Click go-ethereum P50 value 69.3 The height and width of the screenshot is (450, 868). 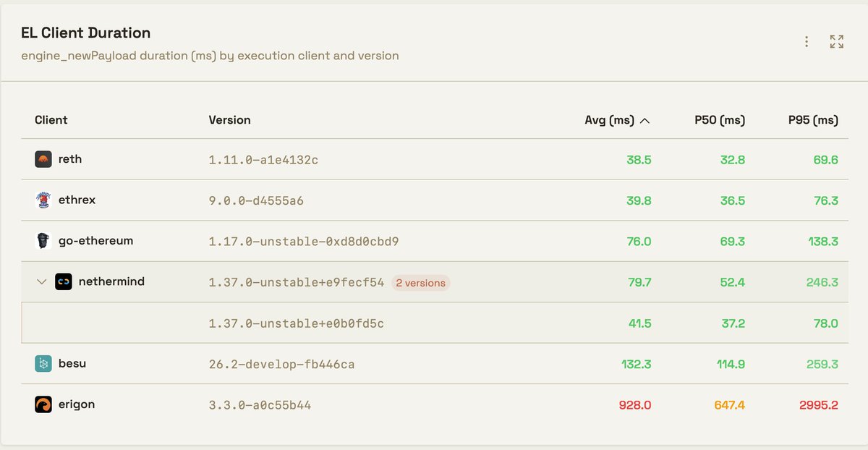pos(732,241)
